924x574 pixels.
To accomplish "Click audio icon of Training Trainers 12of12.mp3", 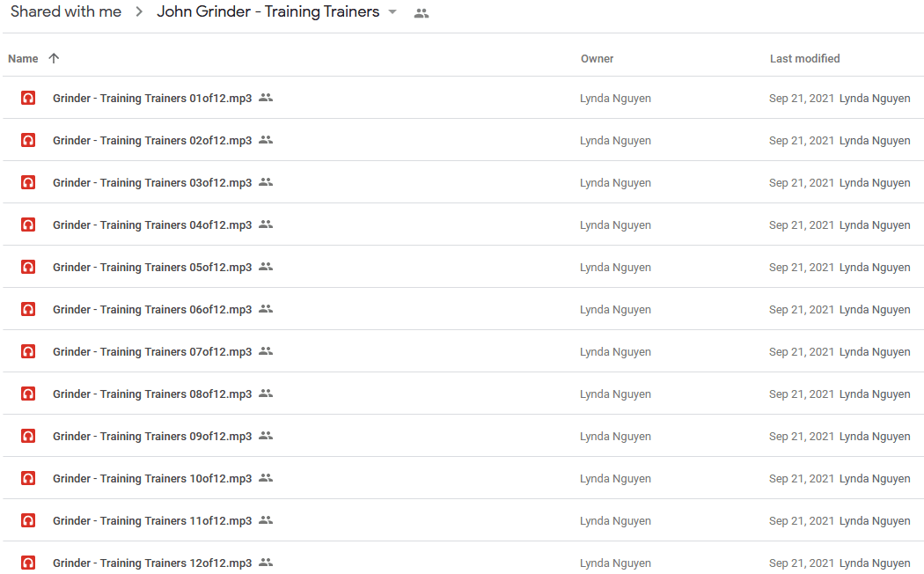I will pyautogui.click(x=27, y=563).
